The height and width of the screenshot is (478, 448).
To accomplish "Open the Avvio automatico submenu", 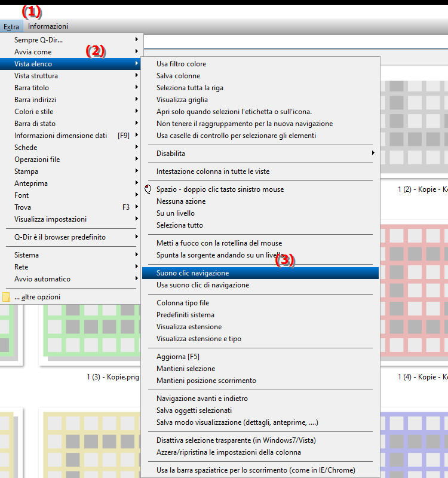I will (x=70, y=279).
